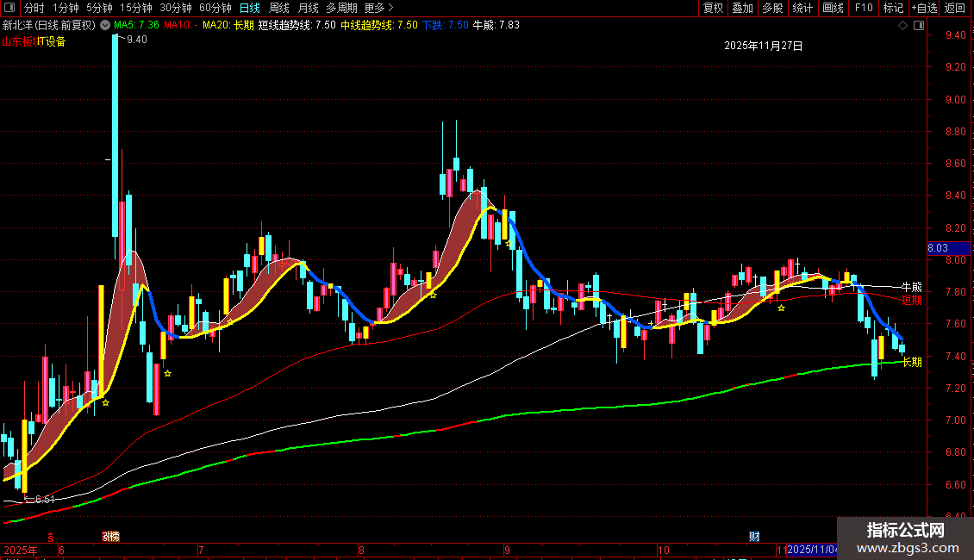Select the 月线 monthly chart tab

click(x=308, y=8)
